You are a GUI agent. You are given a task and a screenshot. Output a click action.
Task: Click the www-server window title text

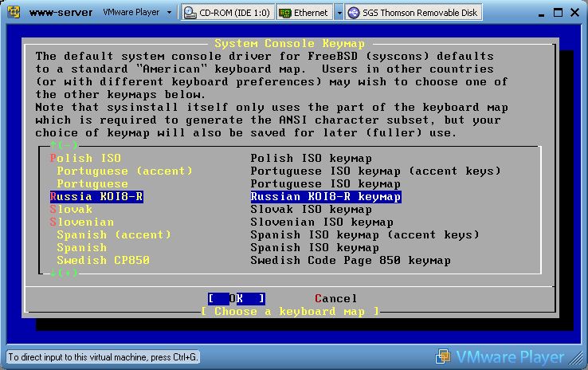tap(61, 13)
